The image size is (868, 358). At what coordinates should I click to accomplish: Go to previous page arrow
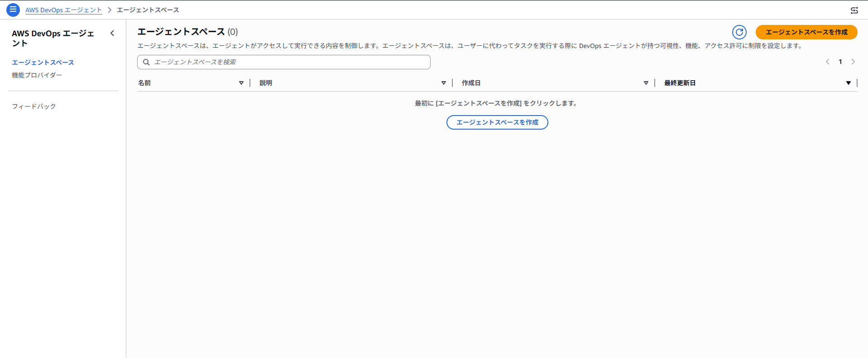click(x=828, y=62)
